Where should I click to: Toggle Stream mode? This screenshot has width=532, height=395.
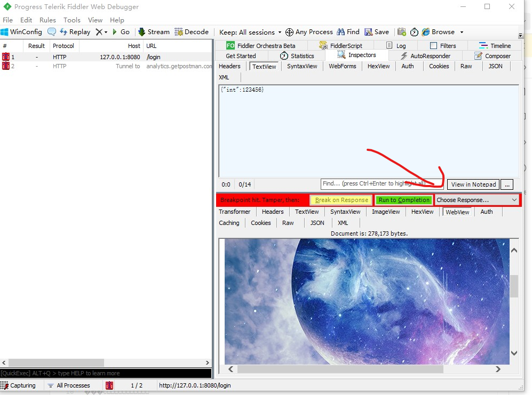coord(154,32)
